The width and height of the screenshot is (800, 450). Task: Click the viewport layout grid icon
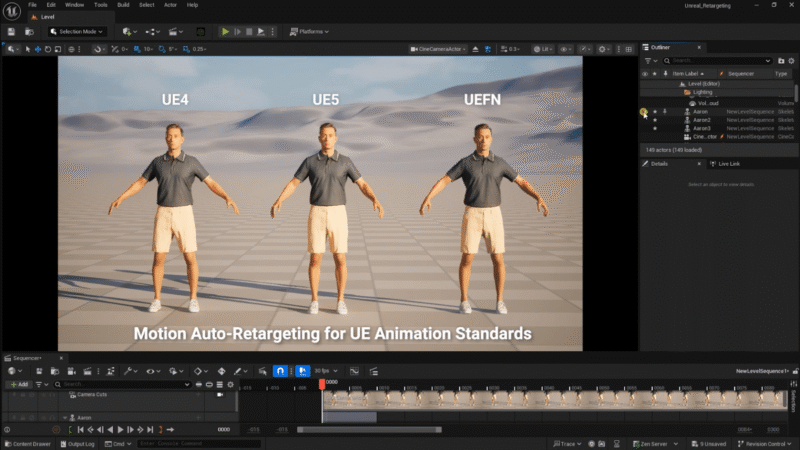[x=629, y=49]
